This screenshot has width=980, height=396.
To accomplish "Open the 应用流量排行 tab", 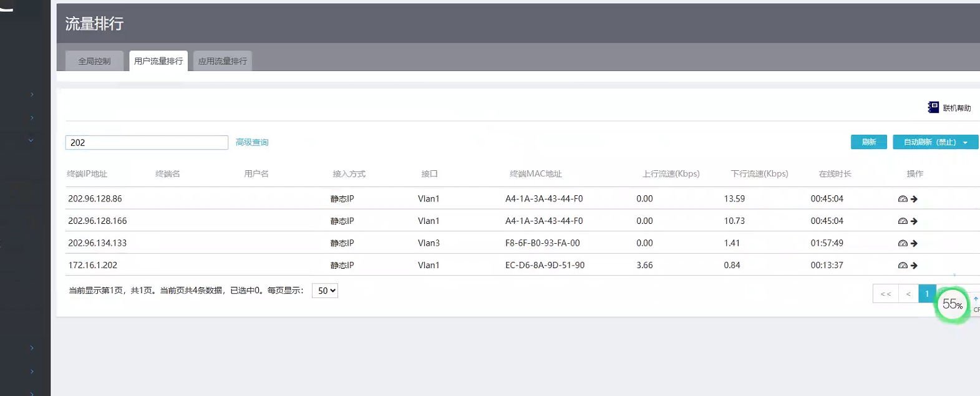I will coord(223,61).
